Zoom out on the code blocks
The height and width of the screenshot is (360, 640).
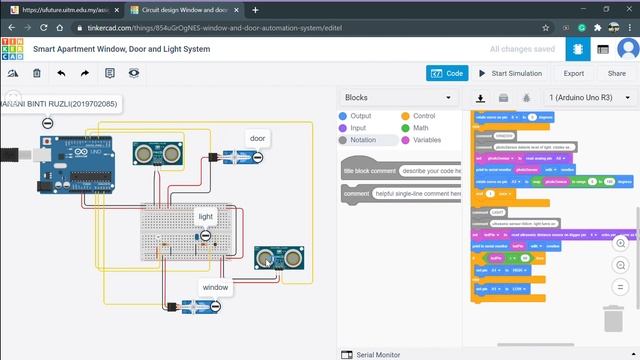click(x=620, y=265)
